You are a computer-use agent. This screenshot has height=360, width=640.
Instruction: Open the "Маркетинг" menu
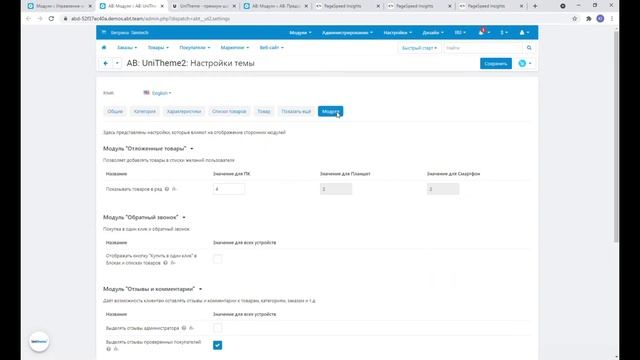235,48
